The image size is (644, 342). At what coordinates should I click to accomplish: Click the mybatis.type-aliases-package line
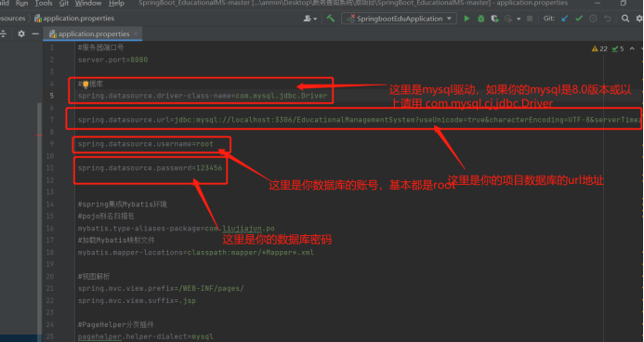(177, 229)
